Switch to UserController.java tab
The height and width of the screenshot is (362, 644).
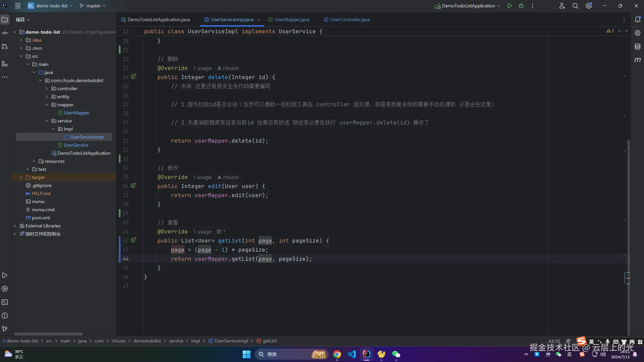(x=347, y=20)
